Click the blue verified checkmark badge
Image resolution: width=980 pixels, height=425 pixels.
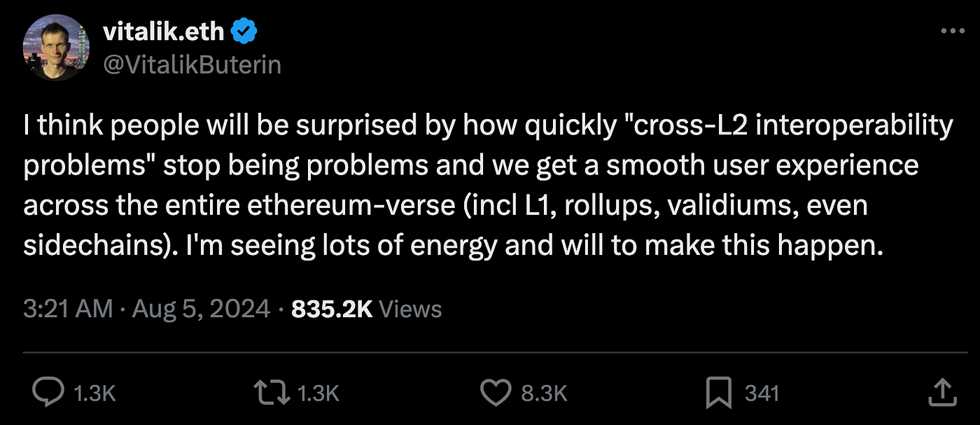[x=246, y=32]
